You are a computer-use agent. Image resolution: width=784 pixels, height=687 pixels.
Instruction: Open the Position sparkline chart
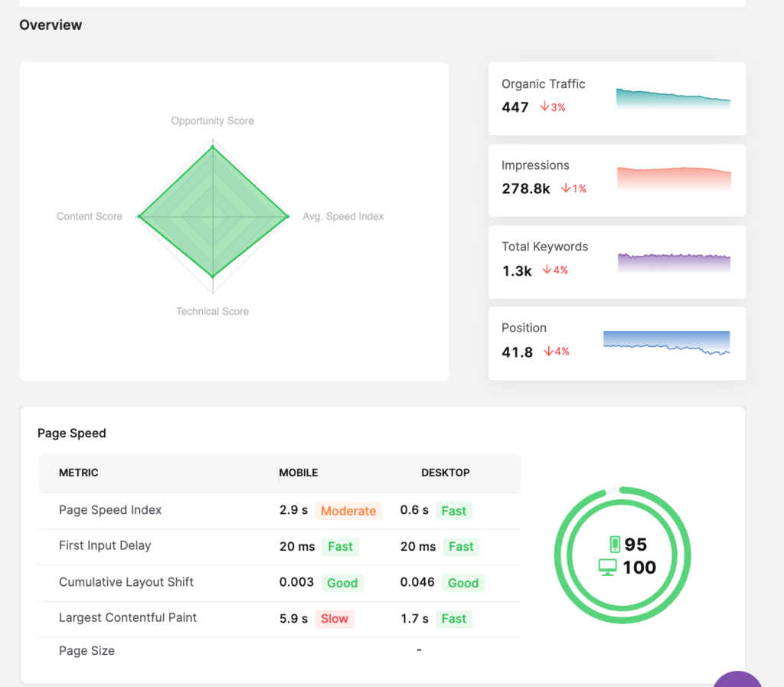tap(667, 342)
